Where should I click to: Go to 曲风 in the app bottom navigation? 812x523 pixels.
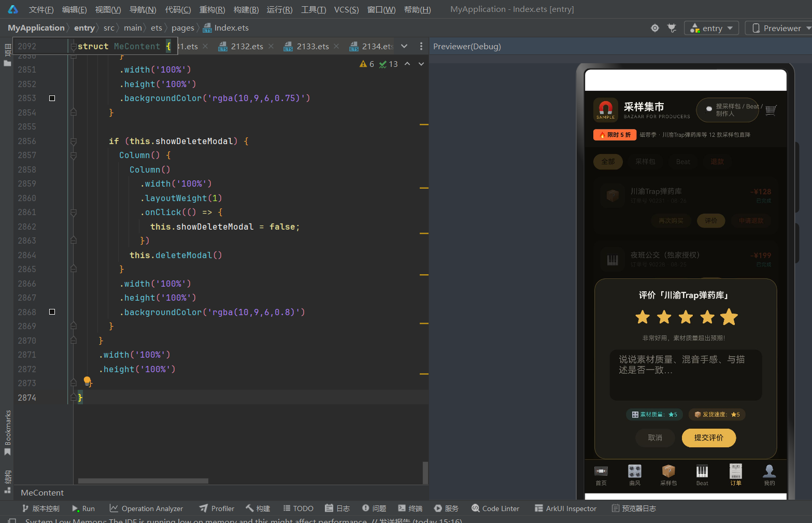coord(635,475)
